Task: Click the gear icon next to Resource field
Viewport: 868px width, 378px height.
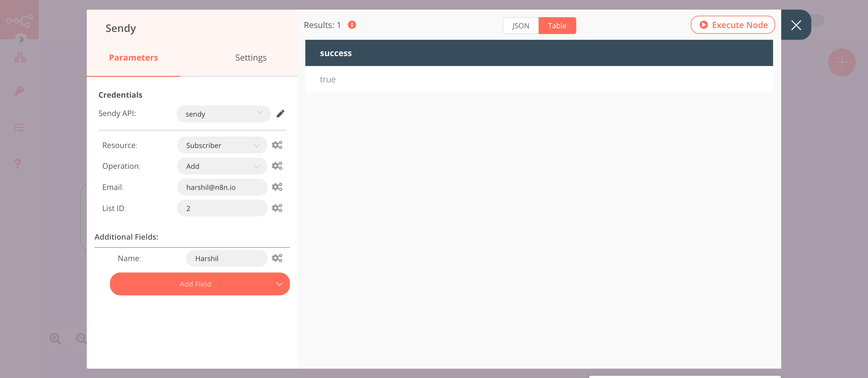Action: (277, 145)
